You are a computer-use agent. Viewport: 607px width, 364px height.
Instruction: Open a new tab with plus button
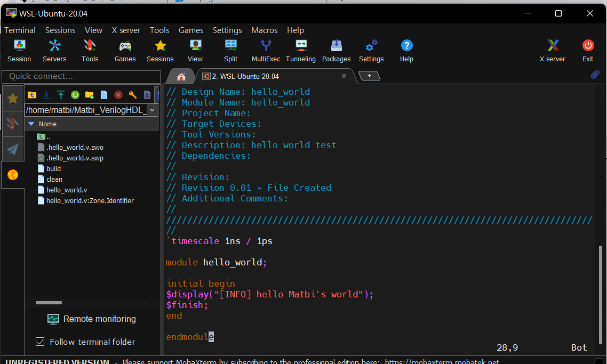click(x=369, y=76)
